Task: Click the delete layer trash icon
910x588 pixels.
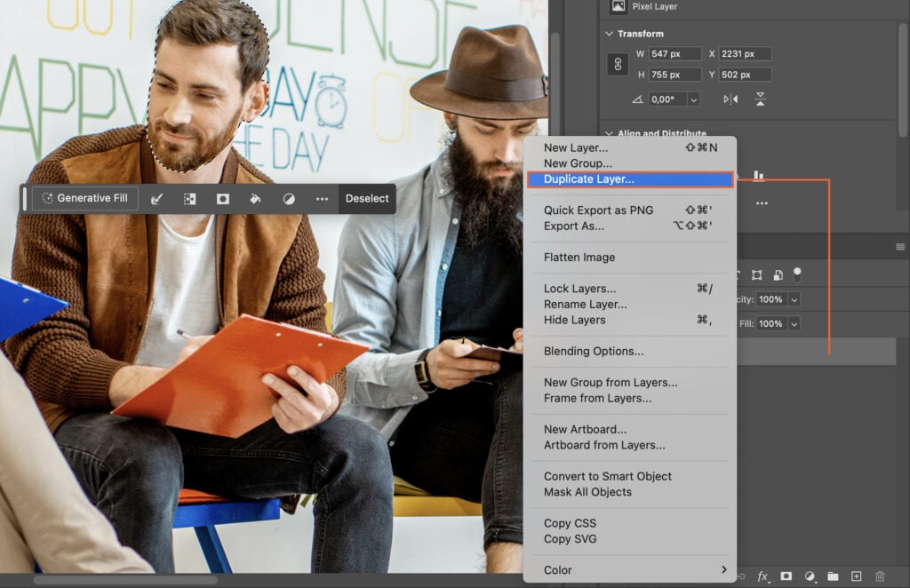Action: (x=880, y=576)
